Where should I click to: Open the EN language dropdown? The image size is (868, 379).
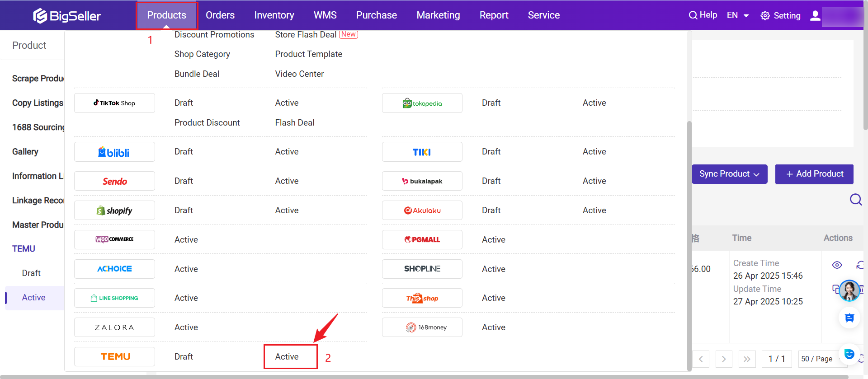(738, 15)
